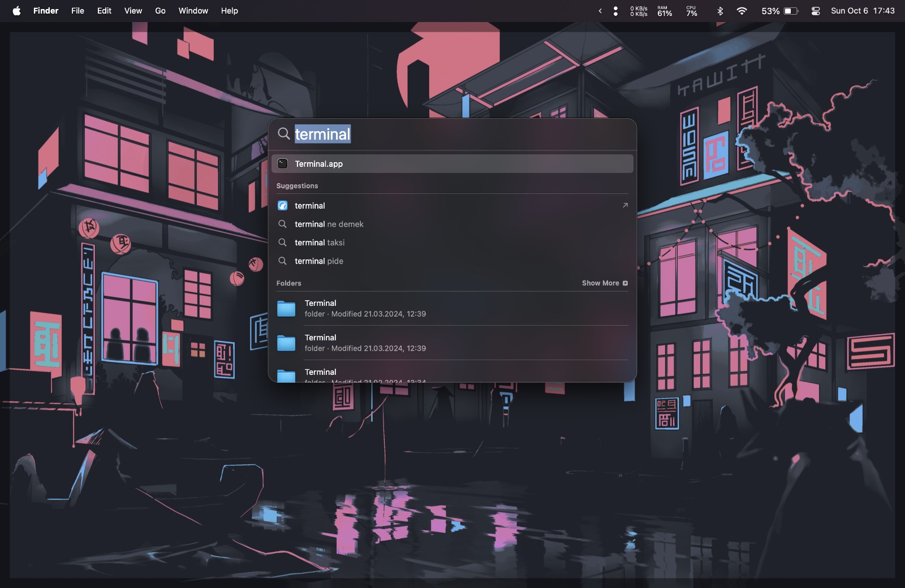Collapse menu bar icons with chevron
This screenshot has height=588, width=905.
(600, 11)
